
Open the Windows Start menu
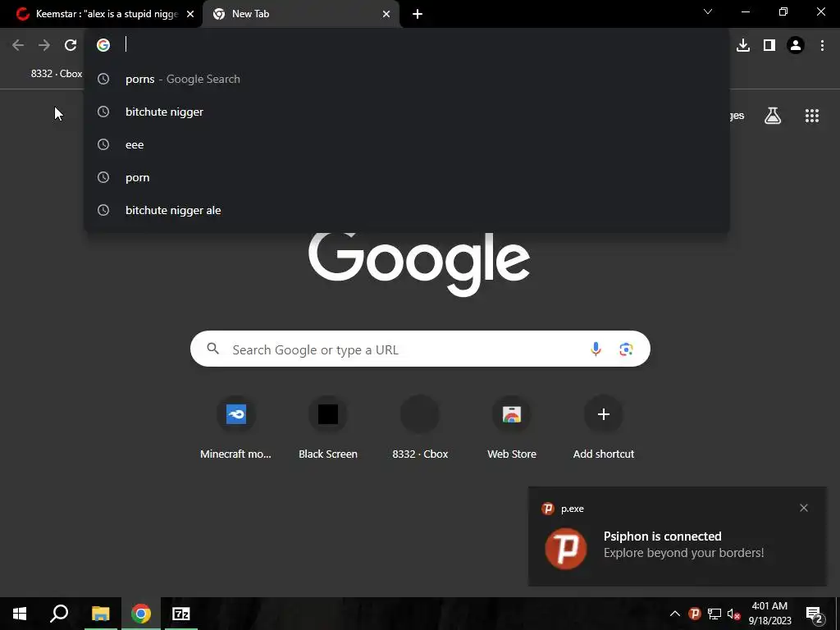click(20, 614)
